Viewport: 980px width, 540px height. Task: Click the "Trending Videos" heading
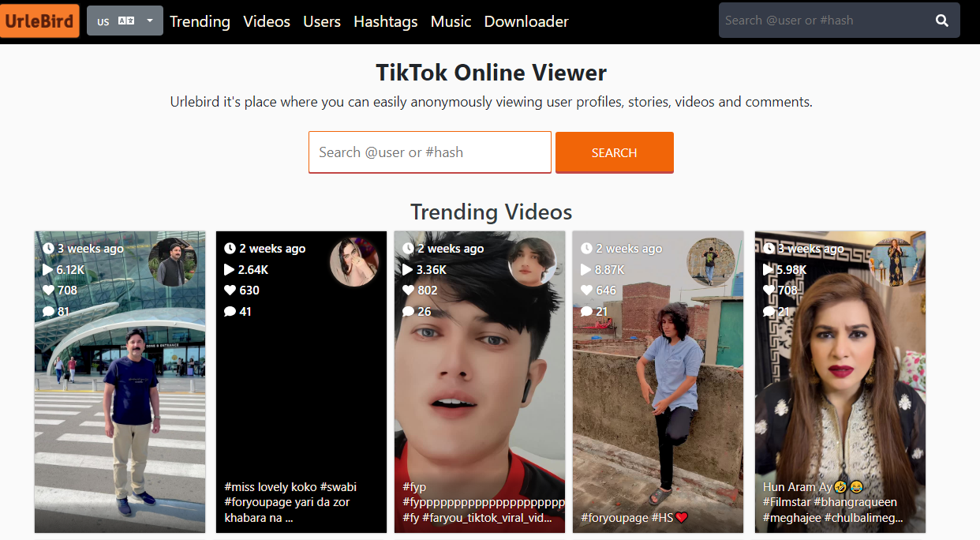coord(491,212)
